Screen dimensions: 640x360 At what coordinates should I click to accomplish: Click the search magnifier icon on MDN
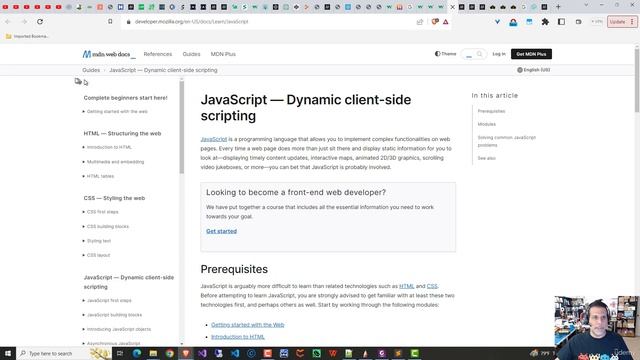point(480,54)
